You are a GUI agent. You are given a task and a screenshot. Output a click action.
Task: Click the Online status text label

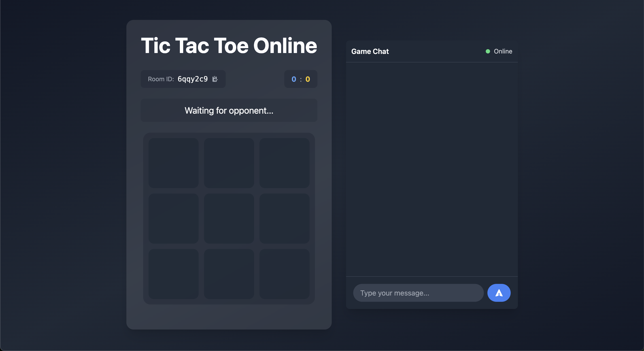coord(503,51)
